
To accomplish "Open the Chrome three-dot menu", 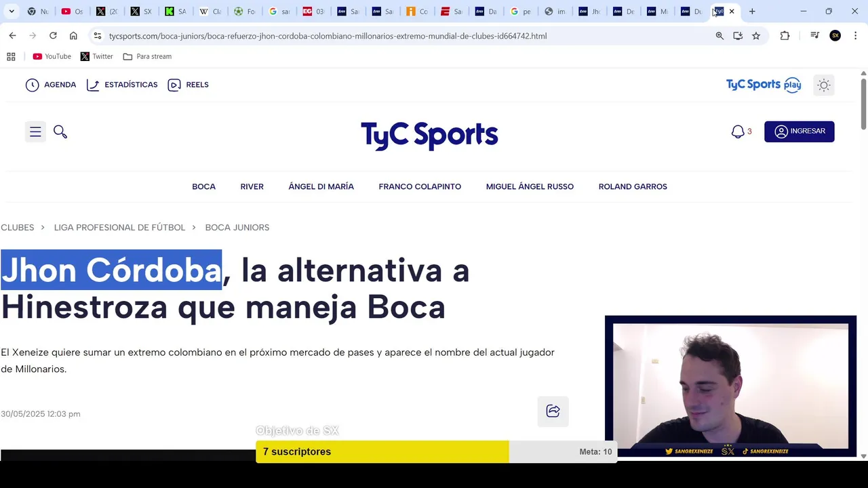I will coord(855,36).
